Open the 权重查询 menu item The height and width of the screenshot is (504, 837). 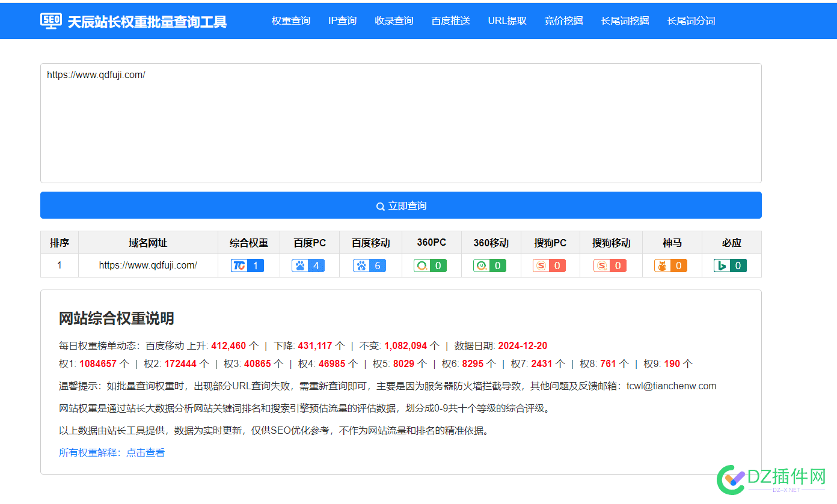pyautogui.click(x=291, y=20)
